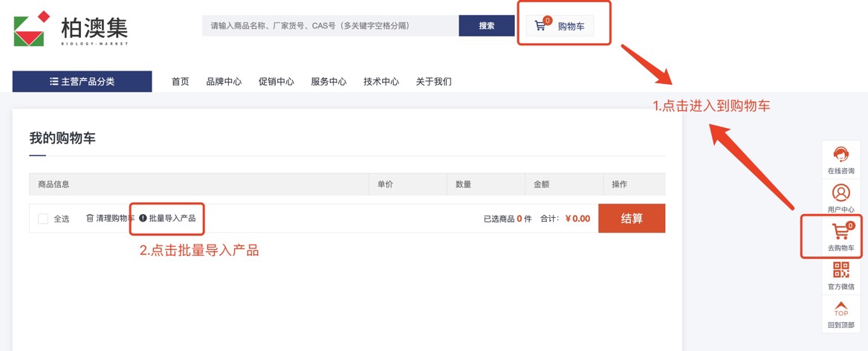868x351 pixels.
Task: Click the 结算 checkout button
Action: point(632,218)
